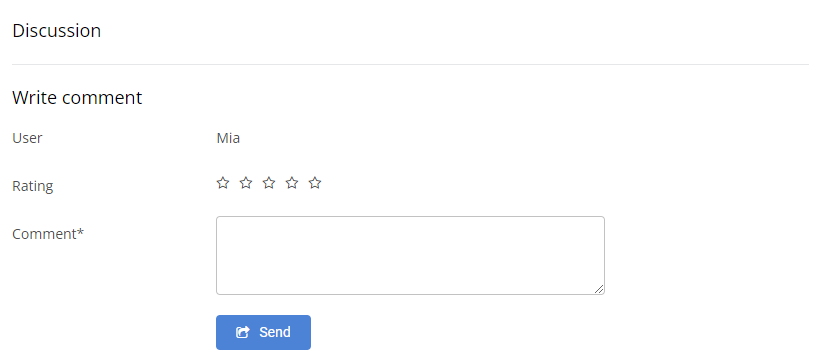Grab the comment box resize handle
The width and height of the screenshot is (817, 360).
click(599, 289)
